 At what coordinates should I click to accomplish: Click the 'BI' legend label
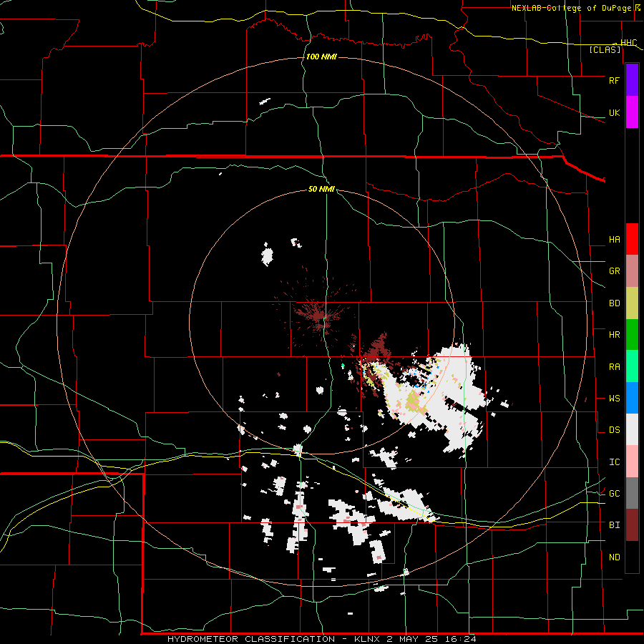(614, 525)
